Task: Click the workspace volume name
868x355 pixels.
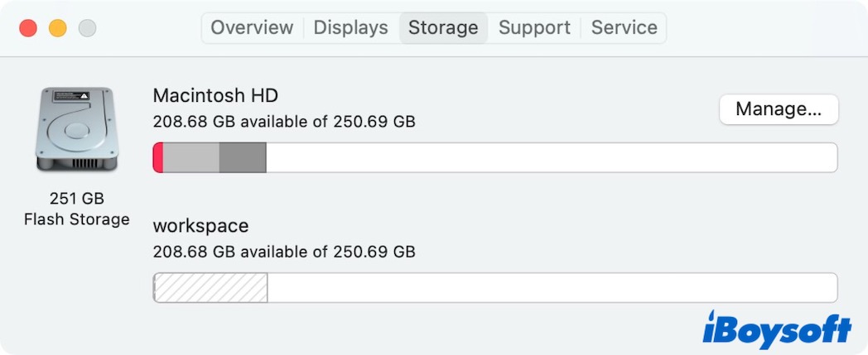Action: click(200, 225)
